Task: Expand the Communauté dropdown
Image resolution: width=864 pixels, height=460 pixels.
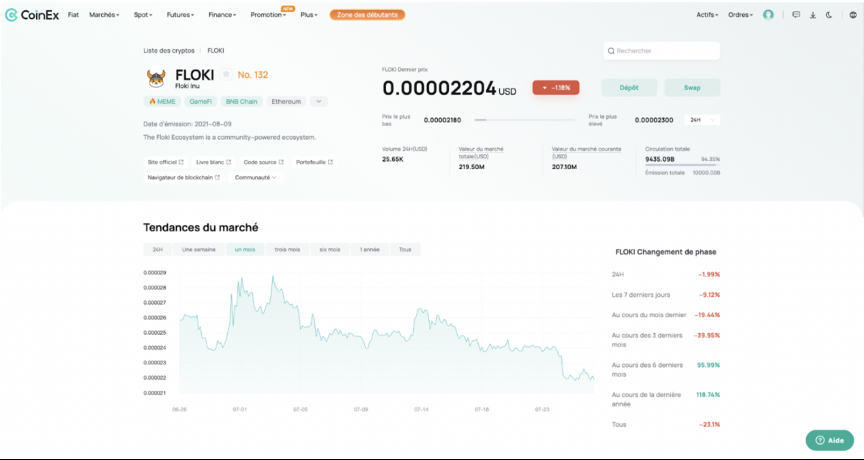Action: pos(256,177)
